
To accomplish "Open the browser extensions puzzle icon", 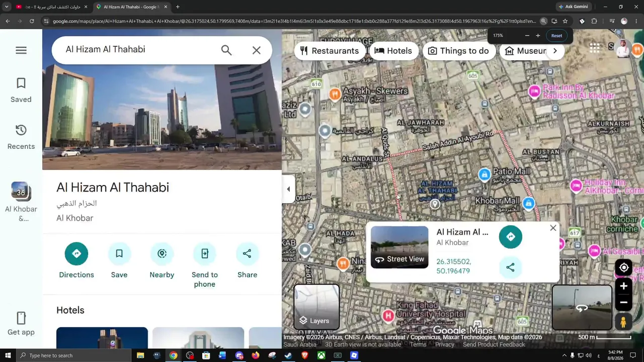I will pos(594,21).
